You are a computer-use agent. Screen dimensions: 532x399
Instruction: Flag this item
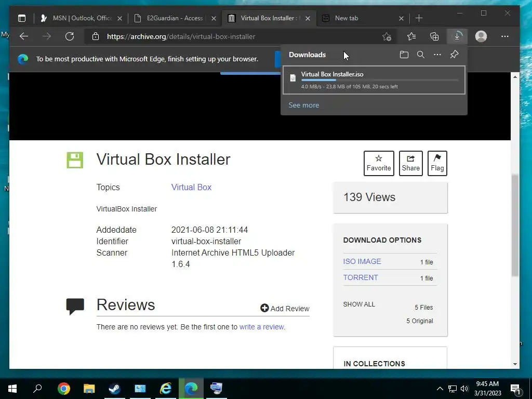[437, 163]
